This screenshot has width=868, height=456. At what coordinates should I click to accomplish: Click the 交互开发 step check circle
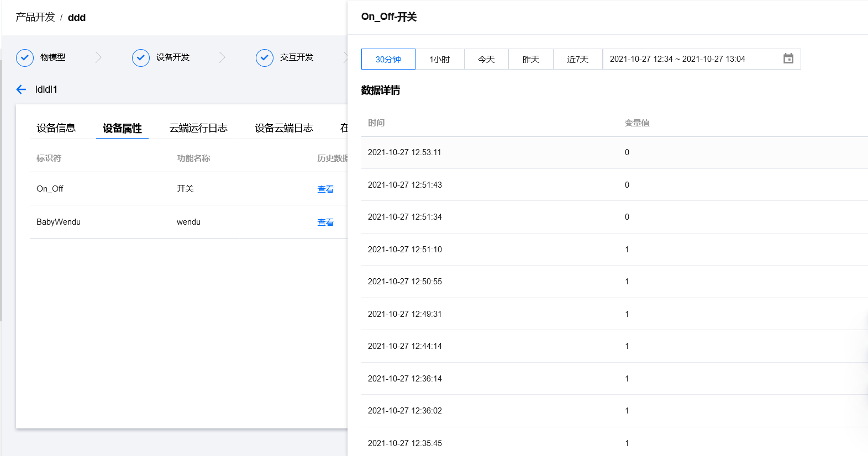pos(265,57)
